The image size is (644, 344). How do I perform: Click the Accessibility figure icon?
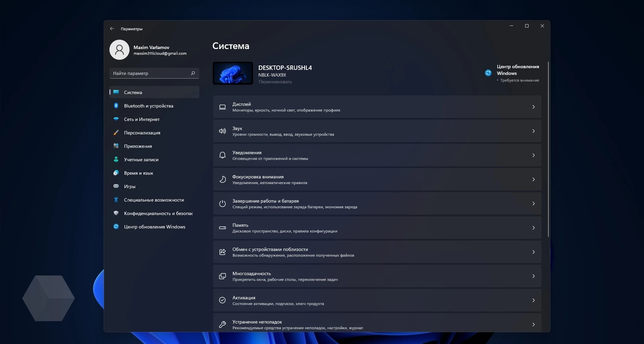tap(116, 200)
